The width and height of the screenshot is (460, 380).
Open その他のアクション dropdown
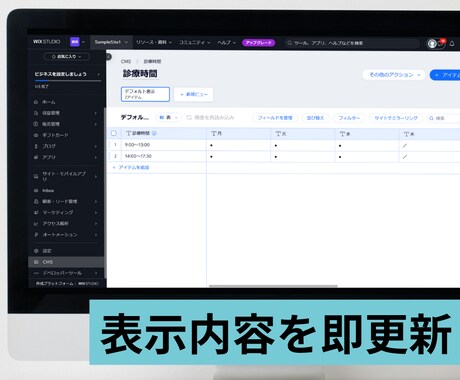(x=394, y=75)
